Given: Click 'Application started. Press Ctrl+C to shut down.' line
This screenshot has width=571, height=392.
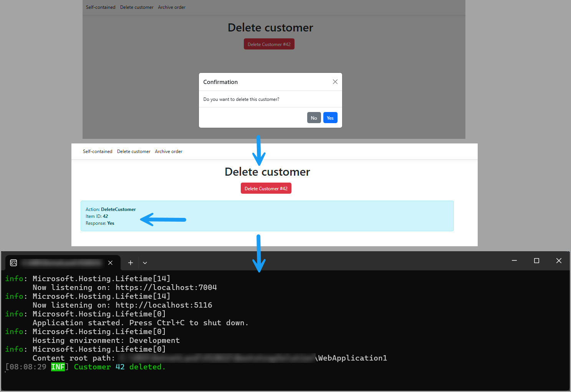Looking at the screenshot, I should (141, 323).
